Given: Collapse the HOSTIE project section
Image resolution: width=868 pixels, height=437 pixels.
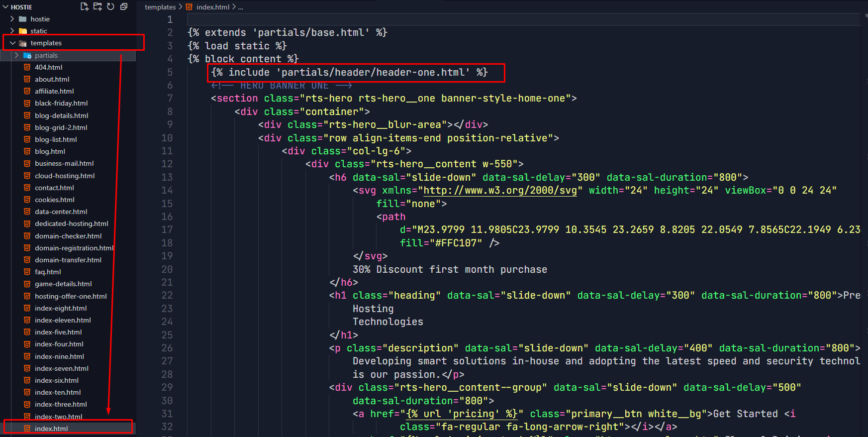Looking at the screenshot, I should 5,7.
